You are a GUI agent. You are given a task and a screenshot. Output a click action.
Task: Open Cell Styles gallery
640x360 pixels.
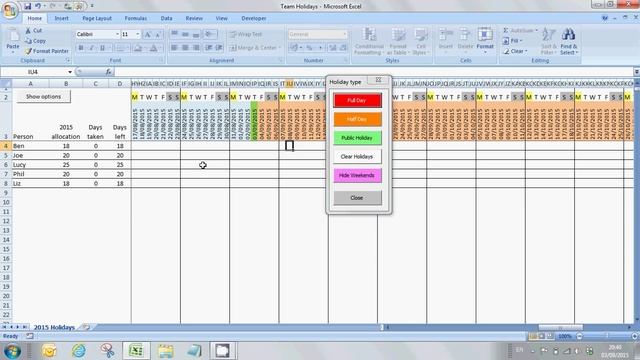[x=420, y=41]
